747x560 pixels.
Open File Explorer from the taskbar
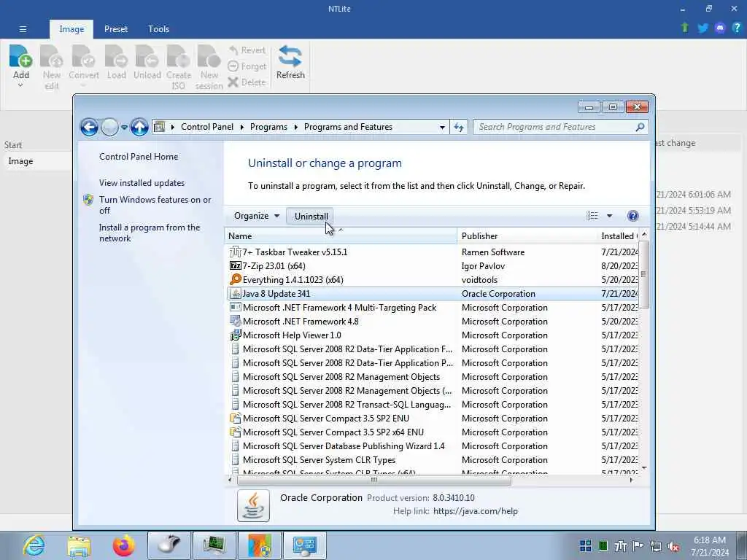point(79,545)
